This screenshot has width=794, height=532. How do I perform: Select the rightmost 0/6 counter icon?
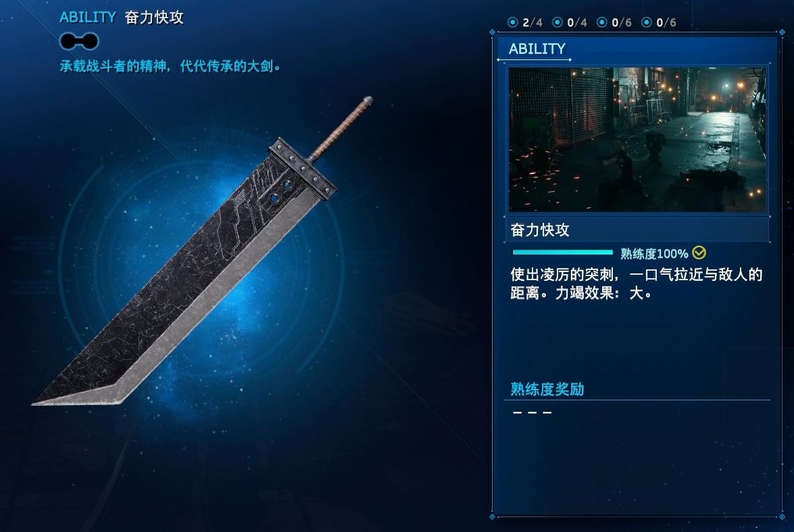pos(646,22)
